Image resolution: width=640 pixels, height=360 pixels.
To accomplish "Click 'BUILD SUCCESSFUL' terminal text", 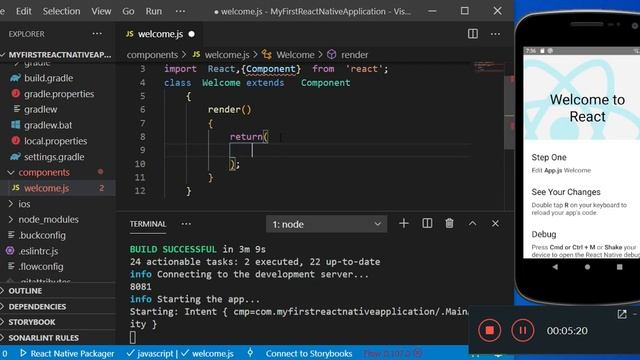I will [173, 249].
